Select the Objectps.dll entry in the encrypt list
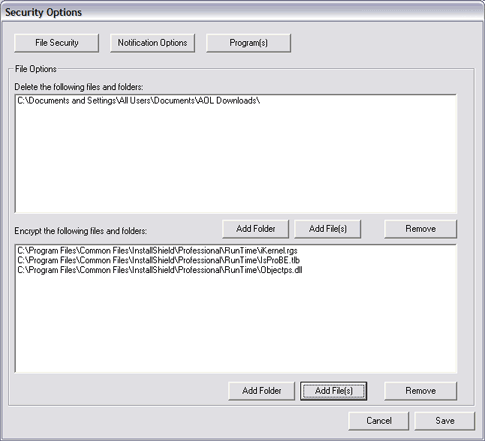Screen dimensions: 485x441 tap(160, 270)
